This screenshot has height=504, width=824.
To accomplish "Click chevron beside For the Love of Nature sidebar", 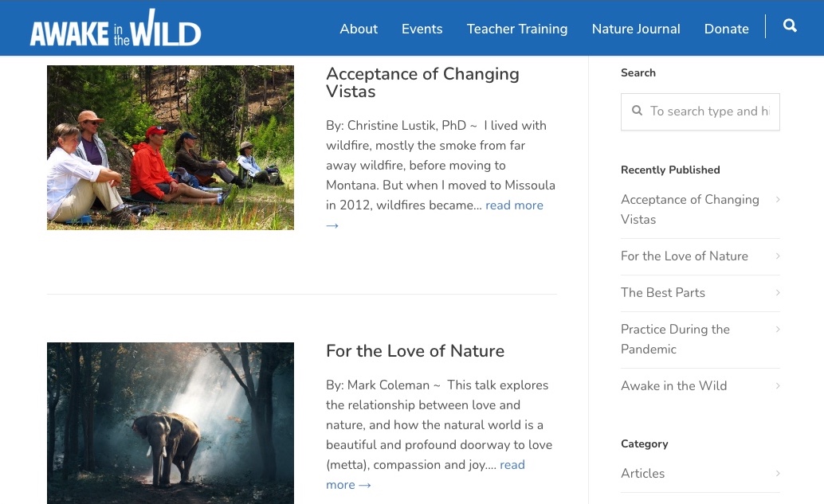I will [x=778, y=256].
